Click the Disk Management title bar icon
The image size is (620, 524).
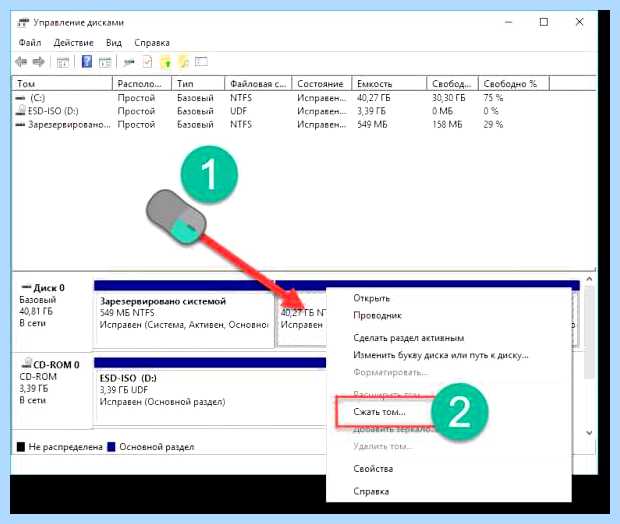pyautogui.click(x=23, y=23)
